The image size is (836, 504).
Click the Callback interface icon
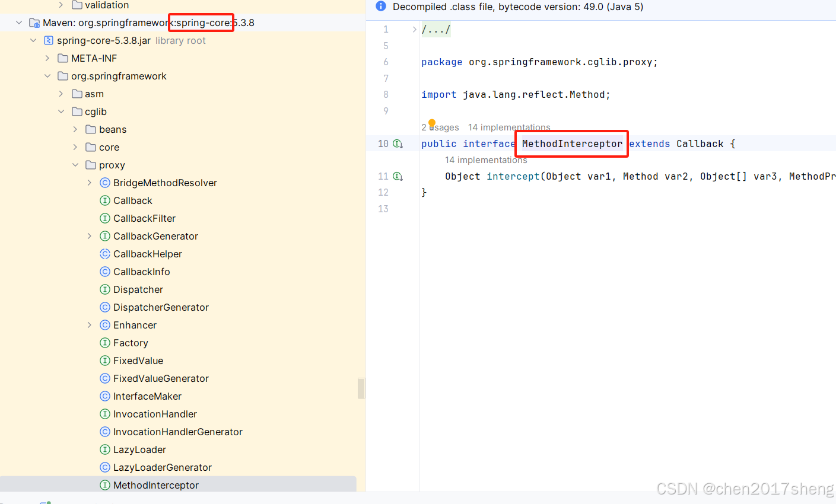coord(105,200)
